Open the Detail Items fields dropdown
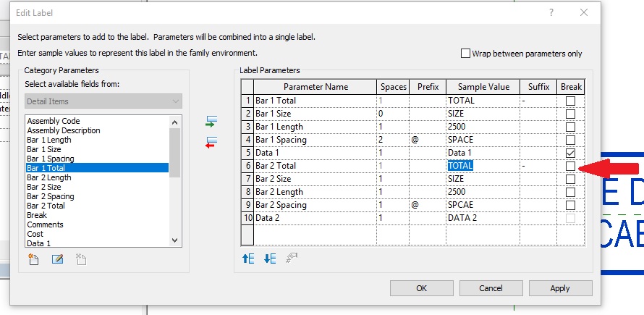This screenshot has width=644, height=315. pos(103,101)
